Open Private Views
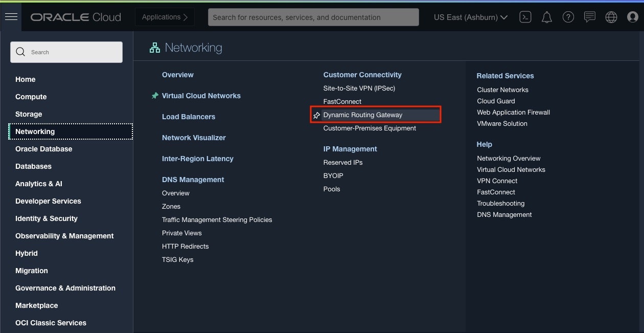The image size is (644, 333). pos(182,233)
